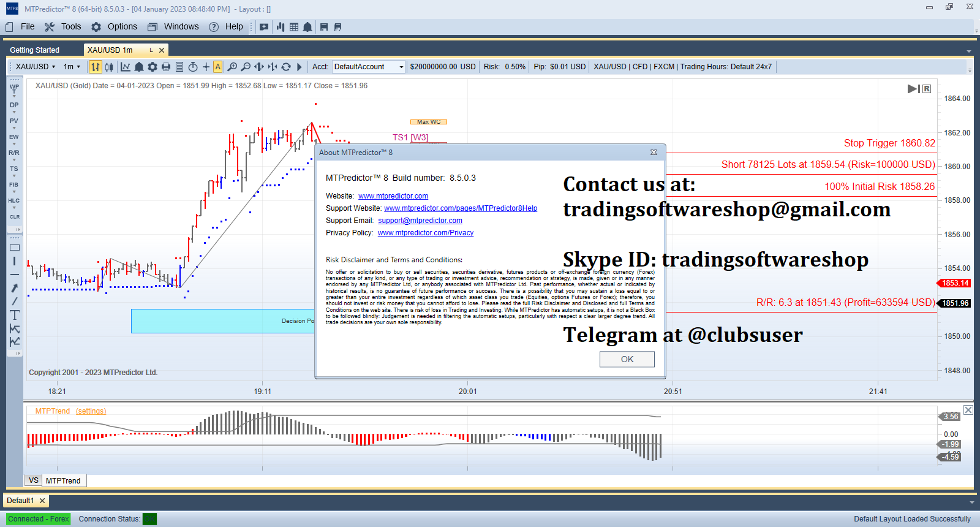Open the main toolbar alerts bell

tap(307, 27)
